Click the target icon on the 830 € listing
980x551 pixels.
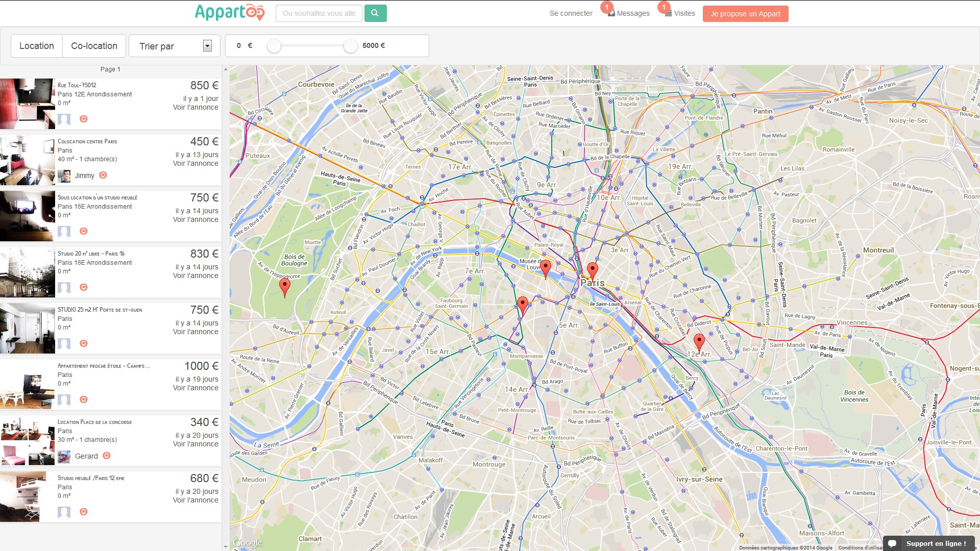[84, 287]
